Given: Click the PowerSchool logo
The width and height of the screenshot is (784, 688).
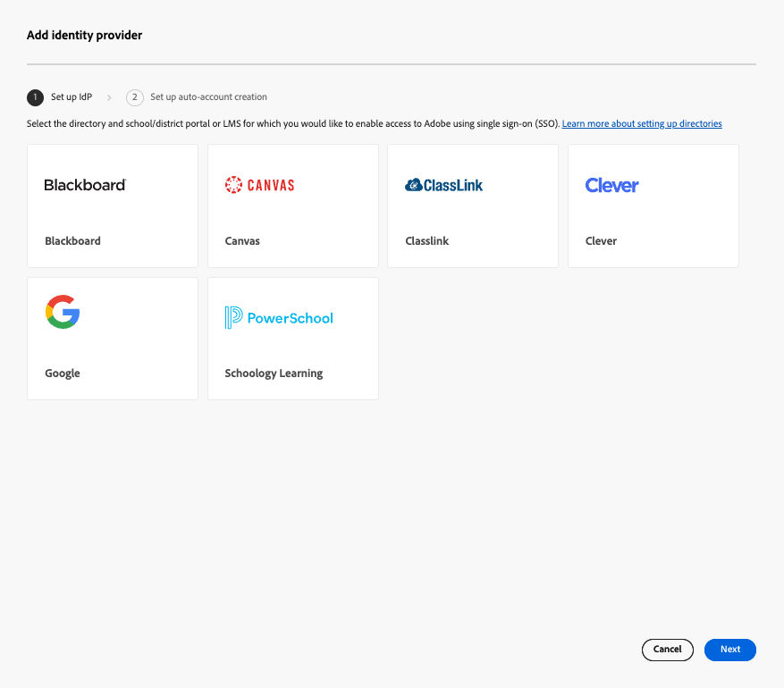Looking at the screenshot, I should pyautogui.click(x=279, y=318).
